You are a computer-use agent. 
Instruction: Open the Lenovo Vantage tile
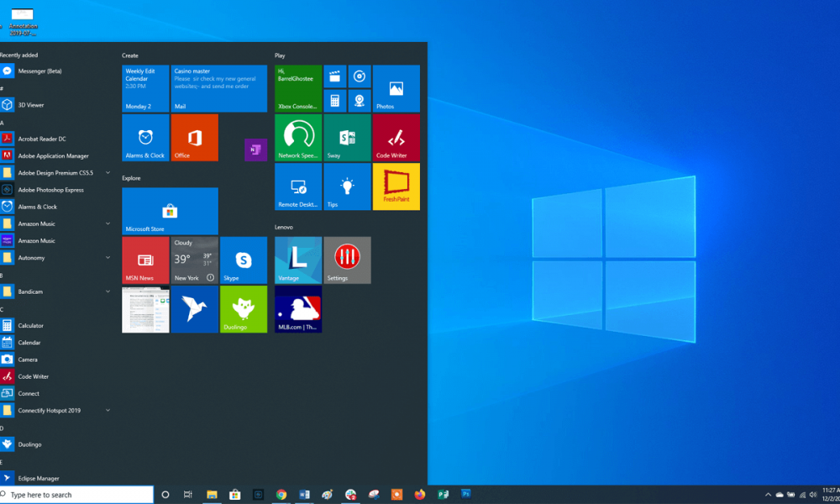point(298,260)
